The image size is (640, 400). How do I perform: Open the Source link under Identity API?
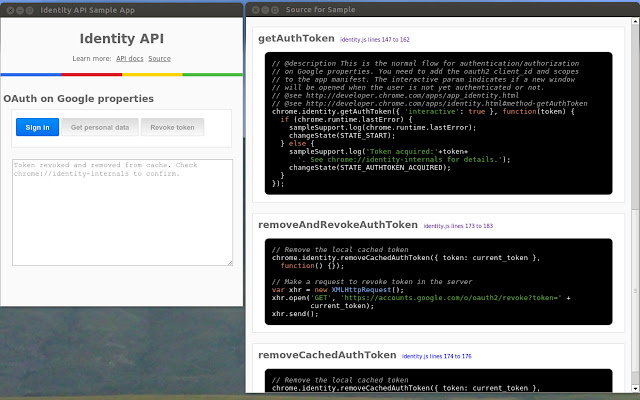[x=159, y=58]
